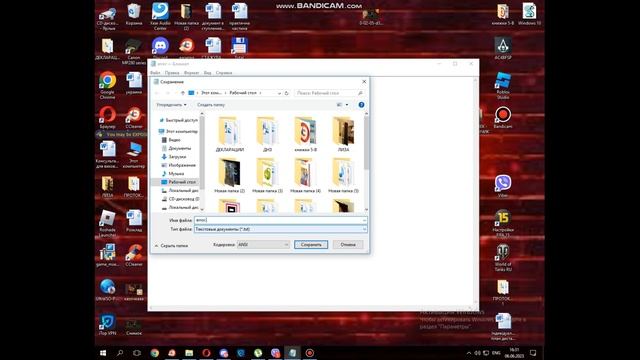
Task: Click Рабочий стол in the address breadcrumb
Action: (x=243, y=93)
